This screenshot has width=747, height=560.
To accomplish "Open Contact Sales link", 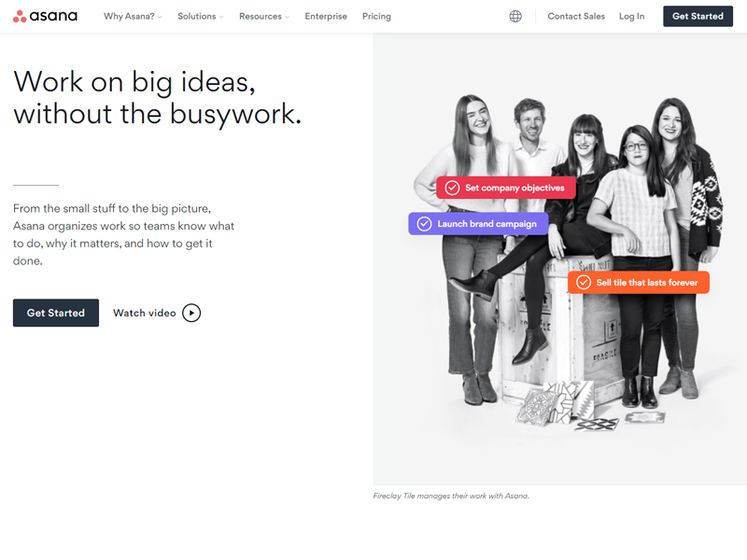I will (576, 16).
